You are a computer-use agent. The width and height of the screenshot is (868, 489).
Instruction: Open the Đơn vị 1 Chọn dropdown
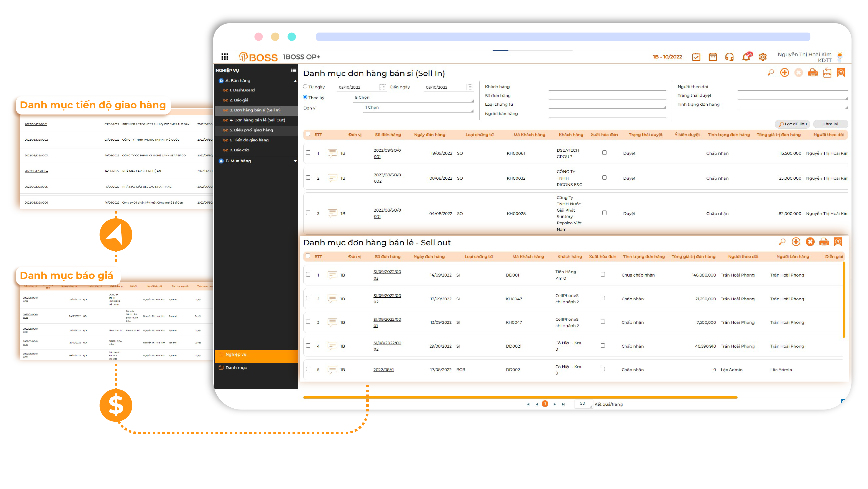418,108
